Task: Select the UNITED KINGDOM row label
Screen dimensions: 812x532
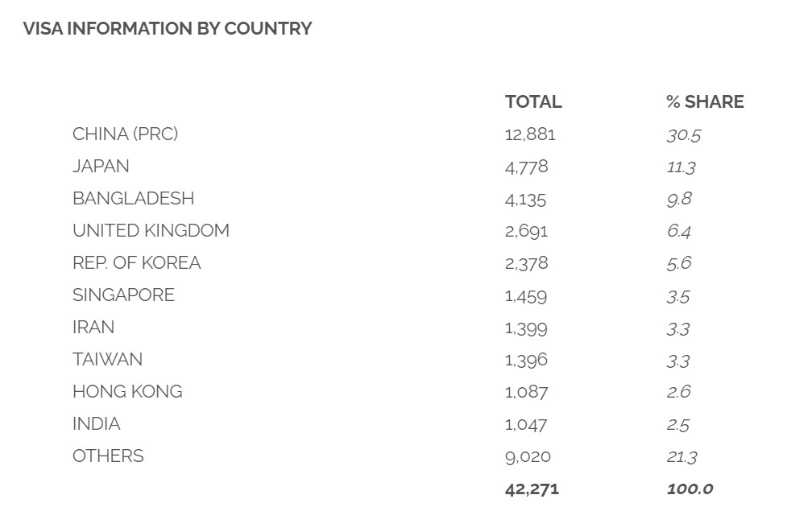Action: coord(151,231)
